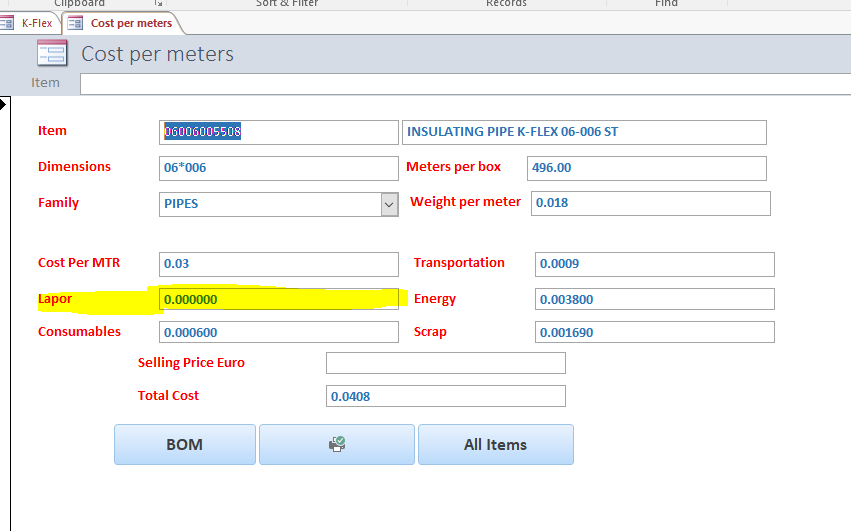Click the empty Selling Price Euro field
851x531 pixels.
445,363
